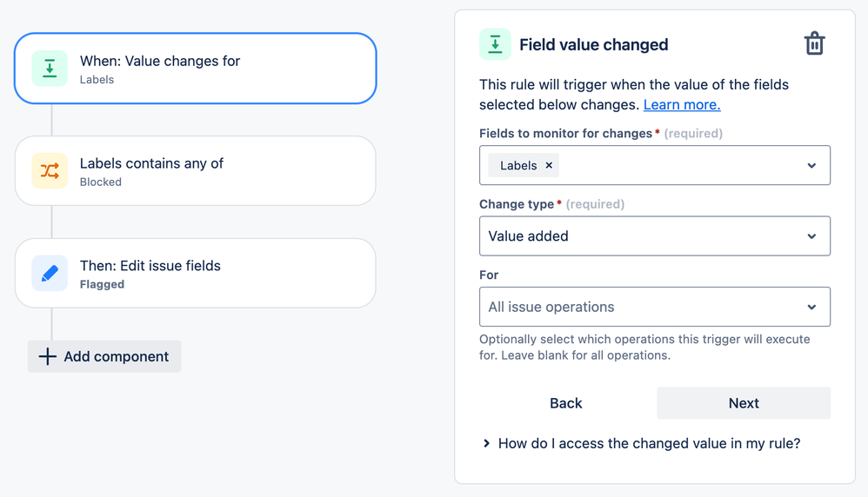Open the For All issue operations dropdown

click(655, 307)
